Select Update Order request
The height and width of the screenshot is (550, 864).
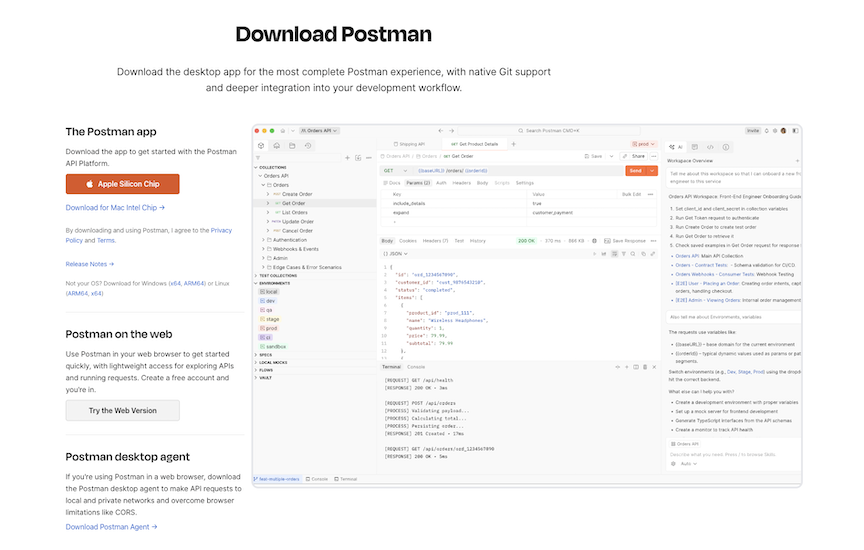298,222
